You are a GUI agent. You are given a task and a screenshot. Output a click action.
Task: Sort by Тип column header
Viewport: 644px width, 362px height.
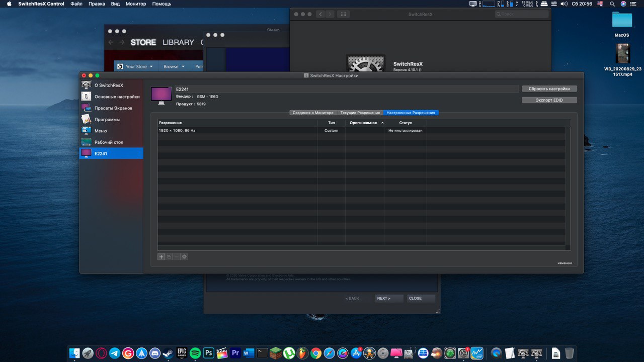331,123
